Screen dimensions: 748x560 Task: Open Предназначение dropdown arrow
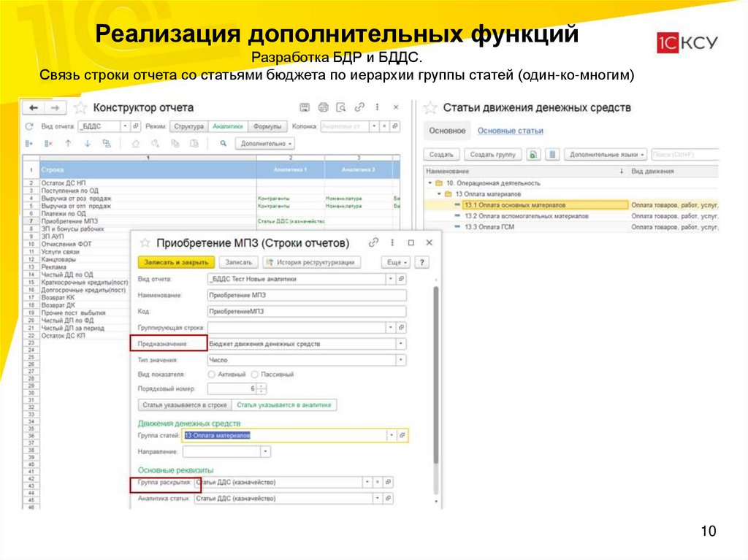click(401, 344)
